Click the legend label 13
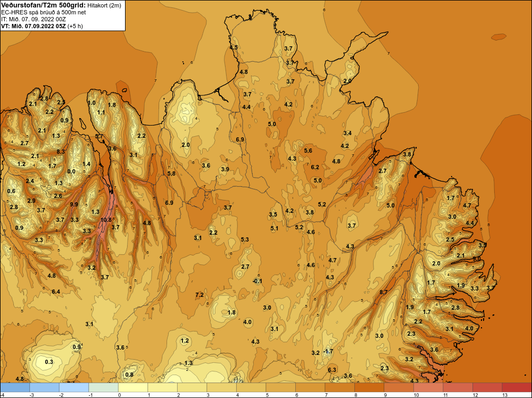The image size is (532, 398). click(x=504, y=395)
